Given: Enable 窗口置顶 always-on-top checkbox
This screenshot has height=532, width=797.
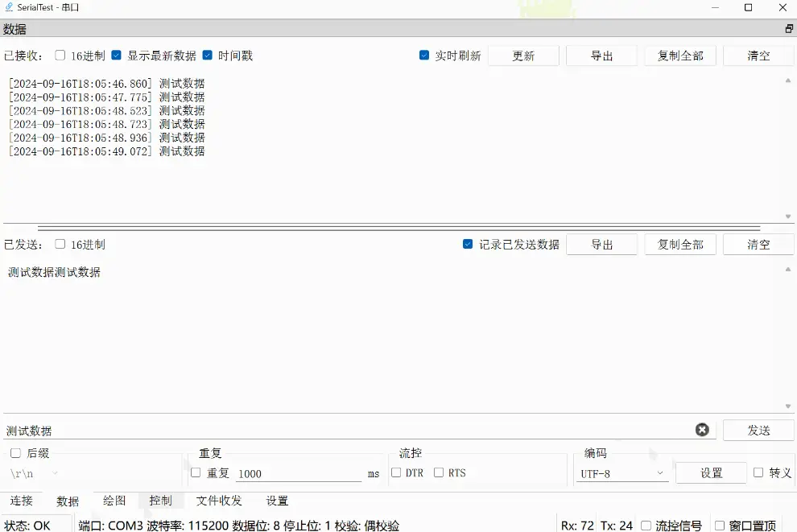Looking at the screenshot, I should (720, 526).
